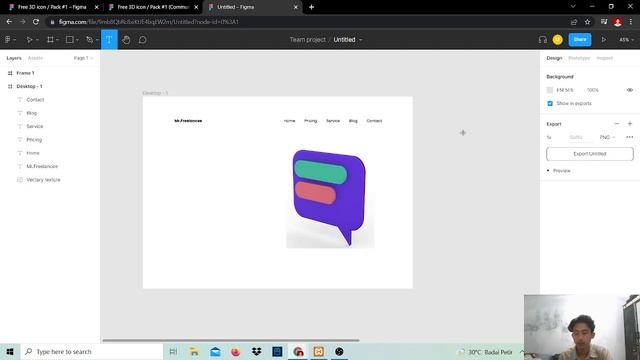Select the Move tool

coord(29,40)
